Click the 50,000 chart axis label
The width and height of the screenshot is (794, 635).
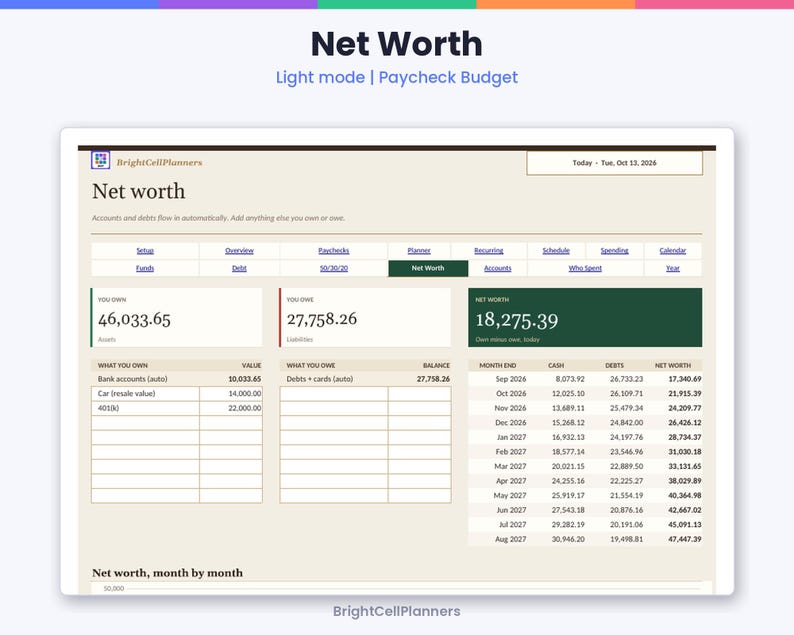pyautogui.click(x=114, y=588)
